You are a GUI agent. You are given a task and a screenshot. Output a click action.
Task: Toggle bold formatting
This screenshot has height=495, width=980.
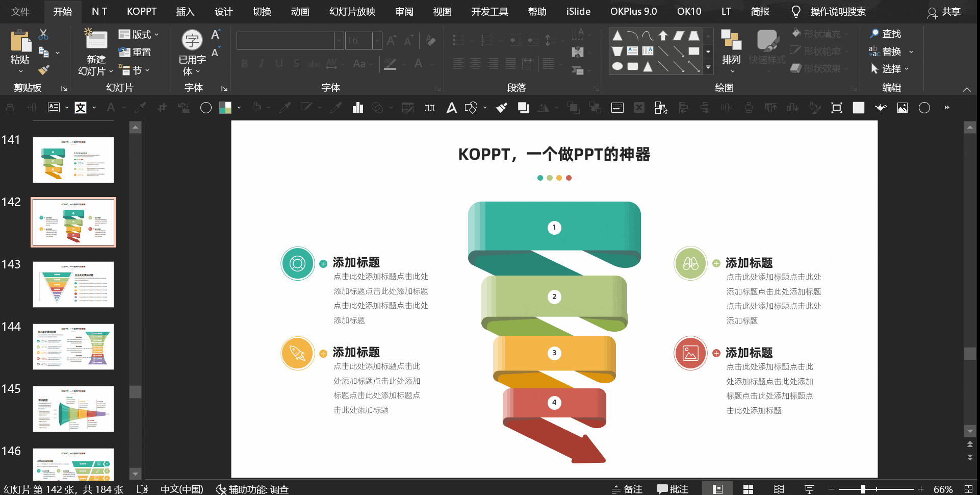pyautogui.click(x=244, y=63)
